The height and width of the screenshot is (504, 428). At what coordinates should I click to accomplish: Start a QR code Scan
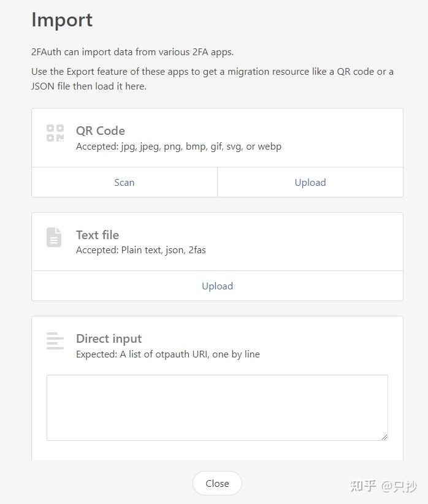[x=124, y=182]
